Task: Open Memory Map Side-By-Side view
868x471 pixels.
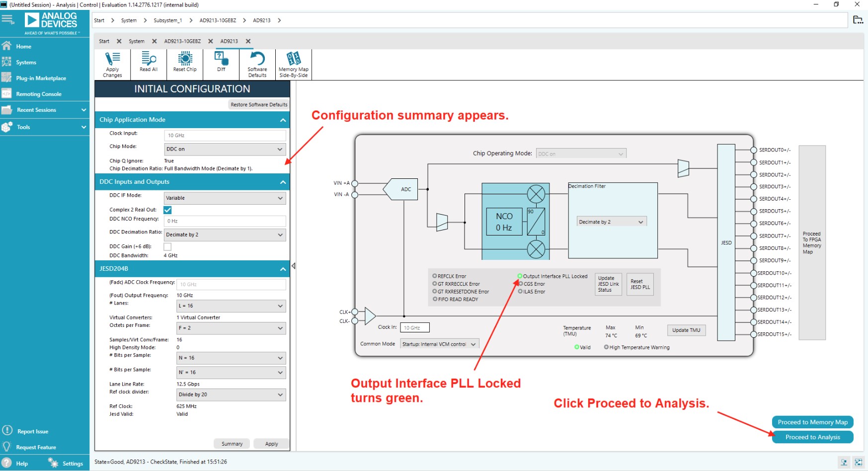Action: click(x=293, y=64)
